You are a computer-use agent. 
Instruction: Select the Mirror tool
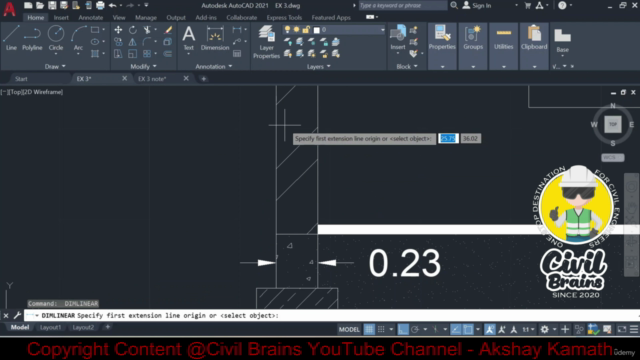[x=133, y=42]
